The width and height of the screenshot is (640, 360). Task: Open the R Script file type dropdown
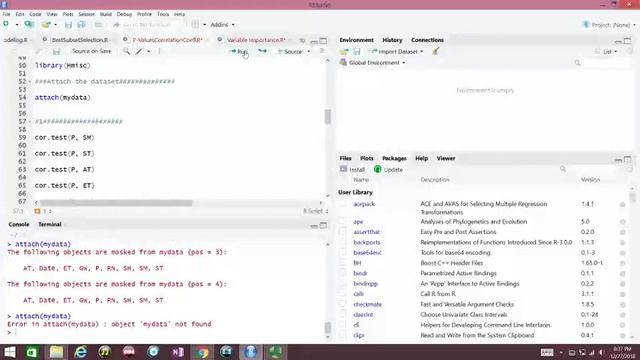[x=316, y=211]
